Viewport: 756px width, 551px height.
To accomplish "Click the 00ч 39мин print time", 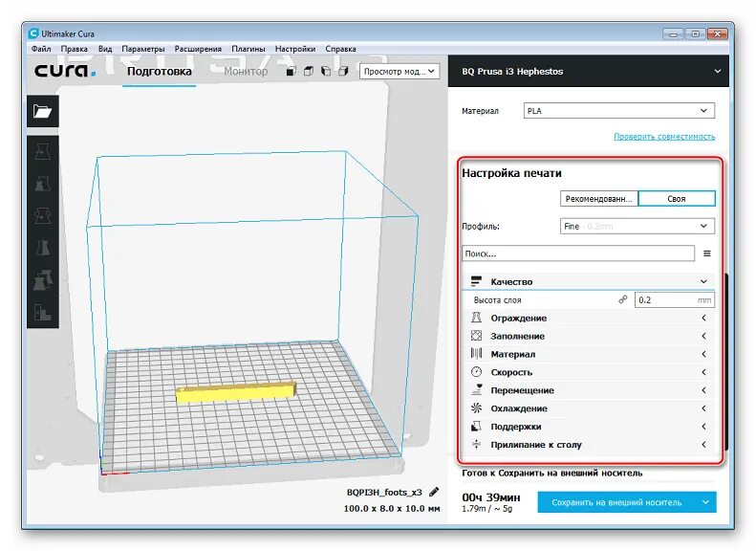I will (x=491, y=497).
